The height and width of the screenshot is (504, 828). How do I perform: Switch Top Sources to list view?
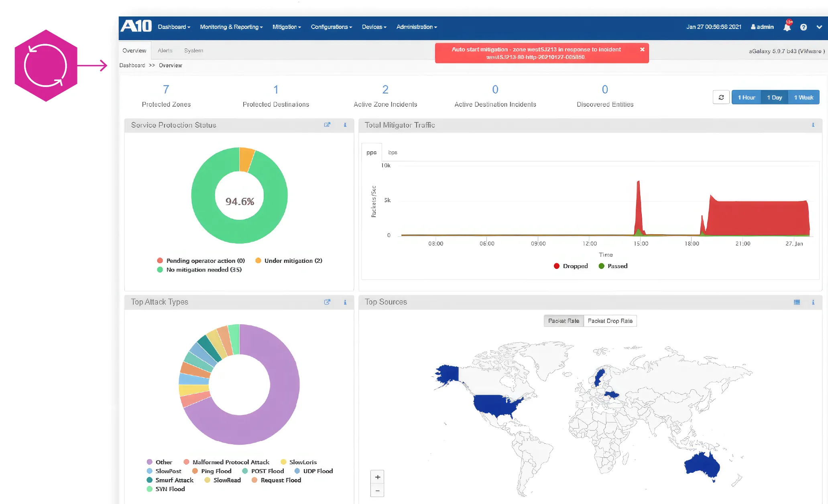tap(797, 302)
